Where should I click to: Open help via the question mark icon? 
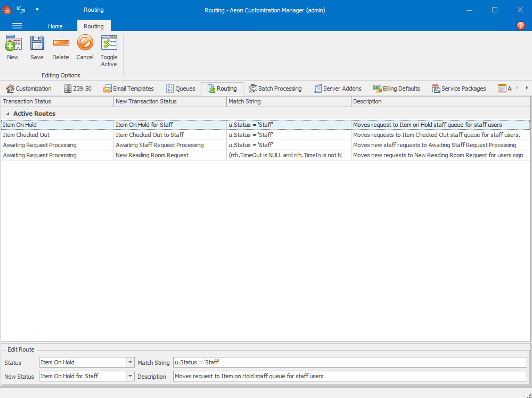tap(521, 26)
